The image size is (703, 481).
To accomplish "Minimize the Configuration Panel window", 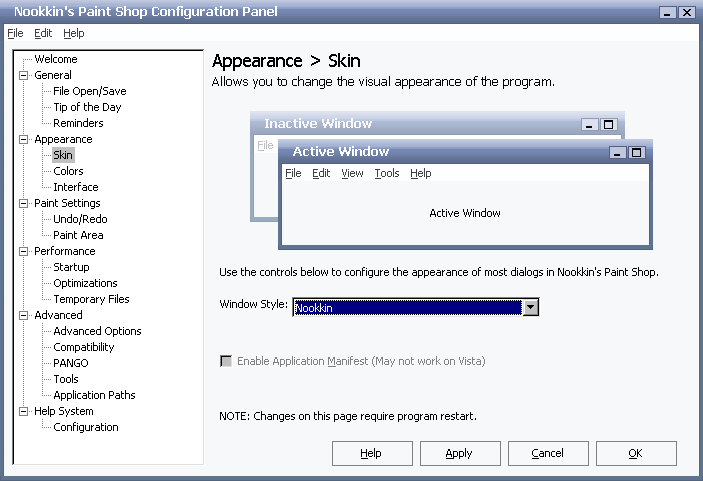I will (x=668, y=13).
